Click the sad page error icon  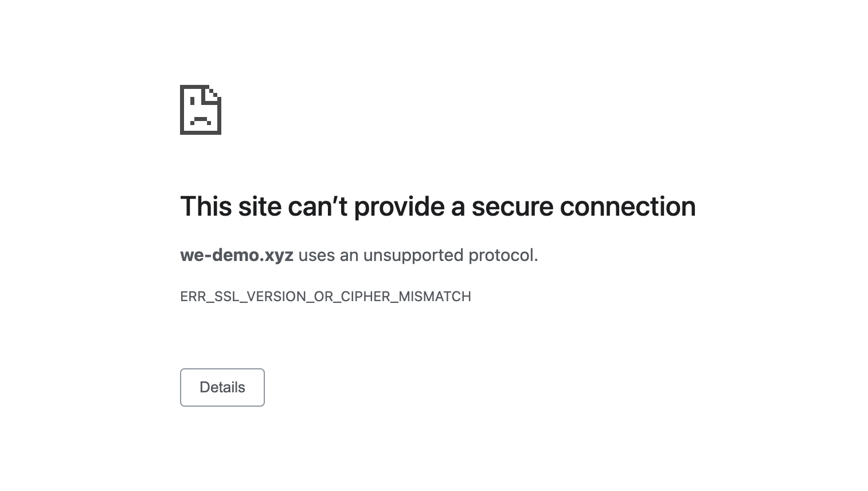coord(200,110)
